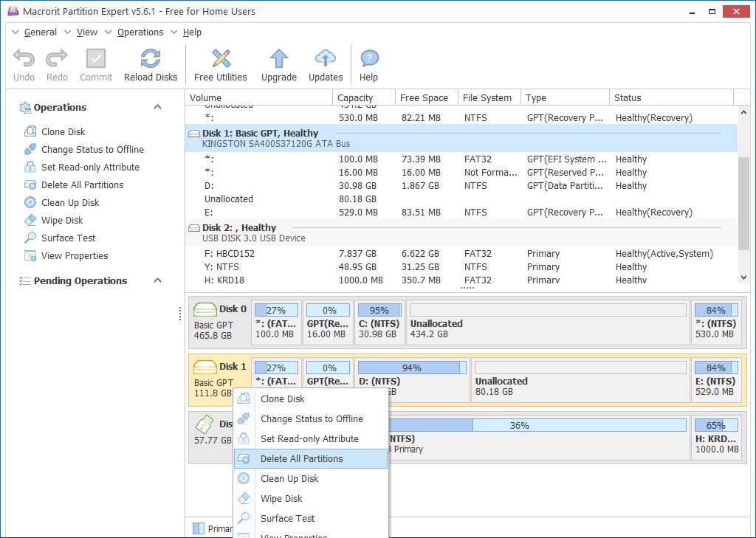Click the Undo toolbar icon

click(24, 59)
